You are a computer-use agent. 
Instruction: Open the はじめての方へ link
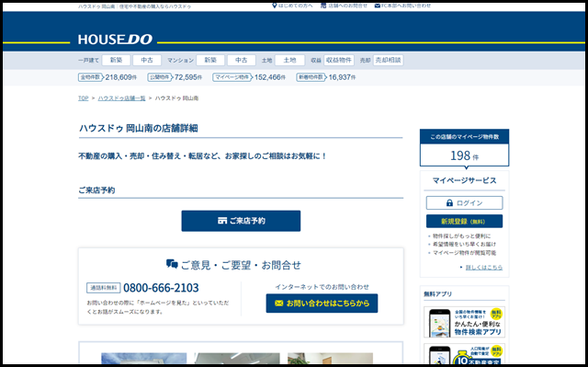tap(296, 6)
